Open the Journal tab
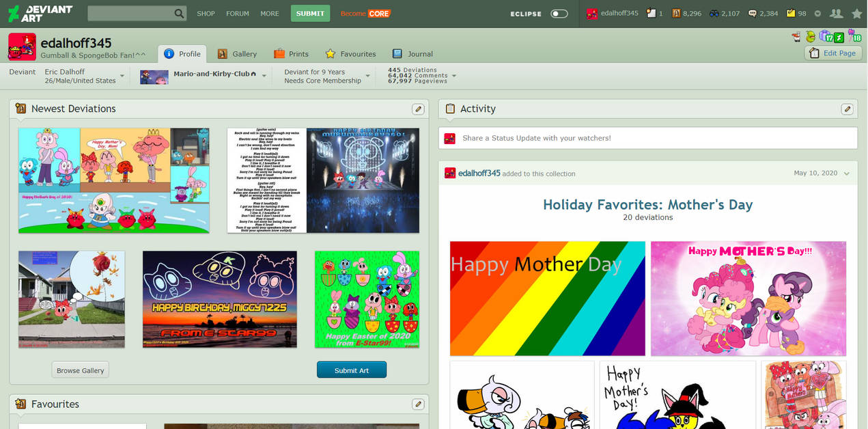 pyautogui.click(x=412, y=54)
